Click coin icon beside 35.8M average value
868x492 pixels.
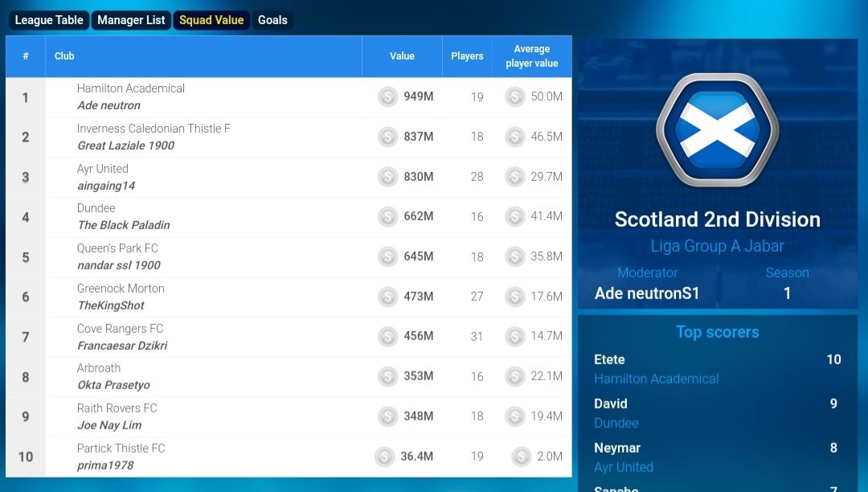pos(515,256)
